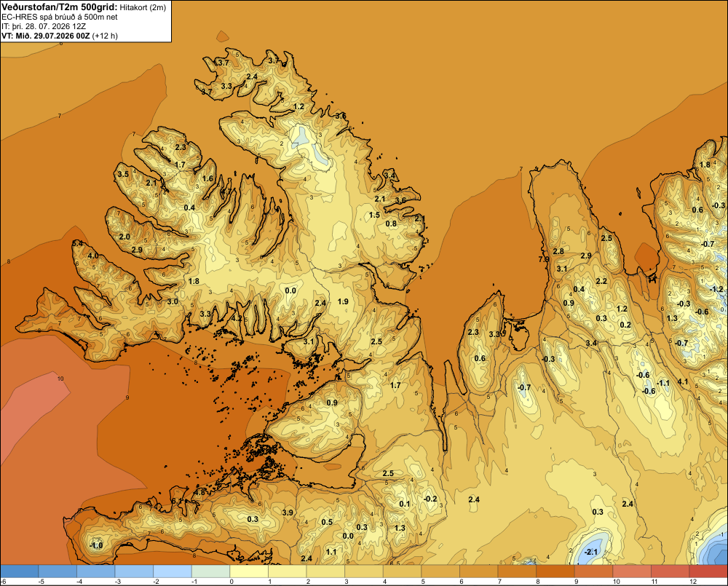Click the 4.1 temperature label
This screenshot has width=728, height=586.
683,381
